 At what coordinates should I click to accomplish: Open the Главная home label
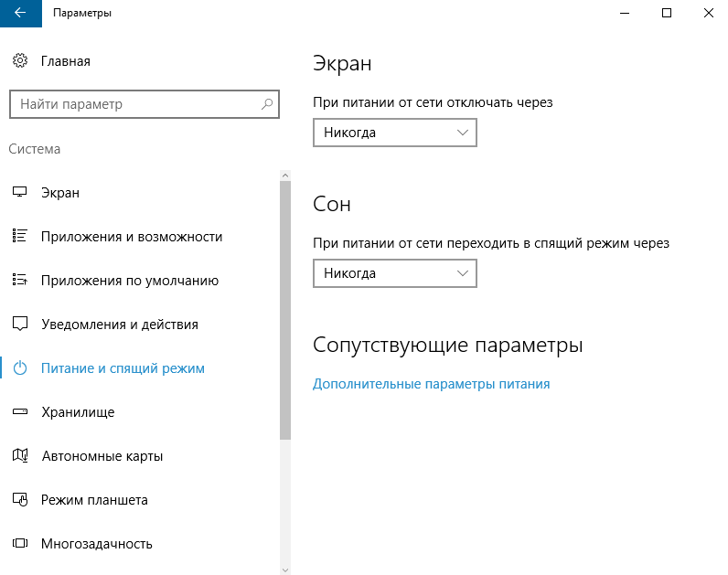(x=66, y=61)
